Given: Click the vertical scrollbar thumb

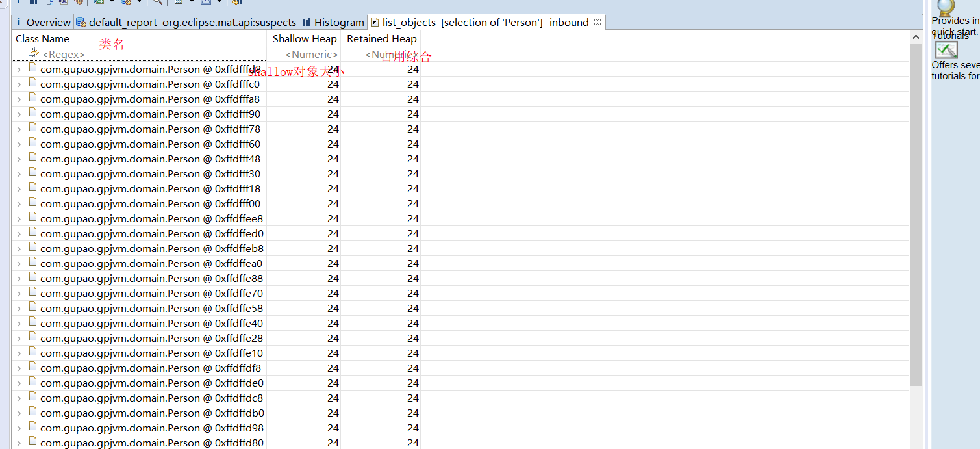Looking at the screenshot, I should click(916, 214).
